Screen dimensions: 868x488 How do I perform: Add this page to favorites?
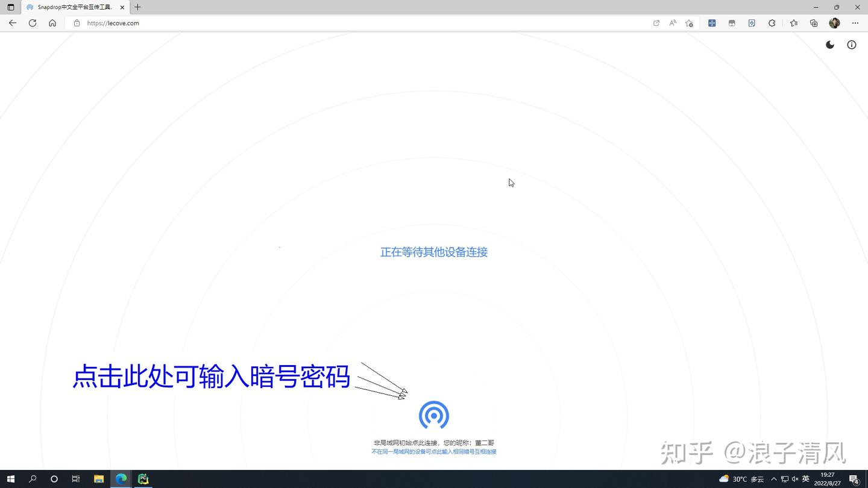(689, 23)
